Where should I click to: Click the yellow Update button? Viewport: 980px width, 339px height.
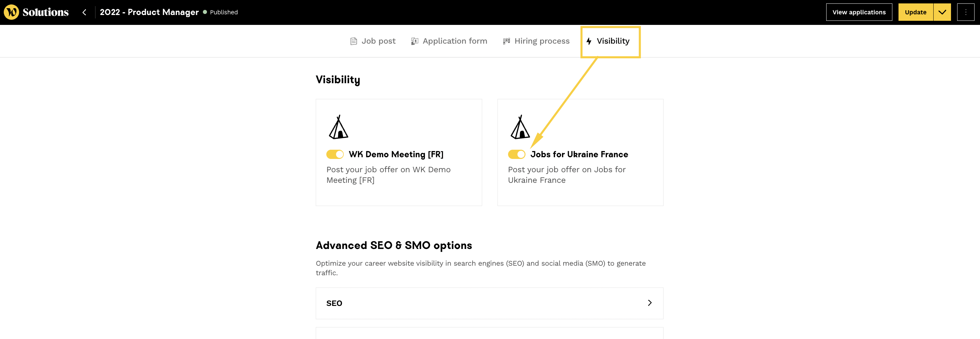coord(916,12)
